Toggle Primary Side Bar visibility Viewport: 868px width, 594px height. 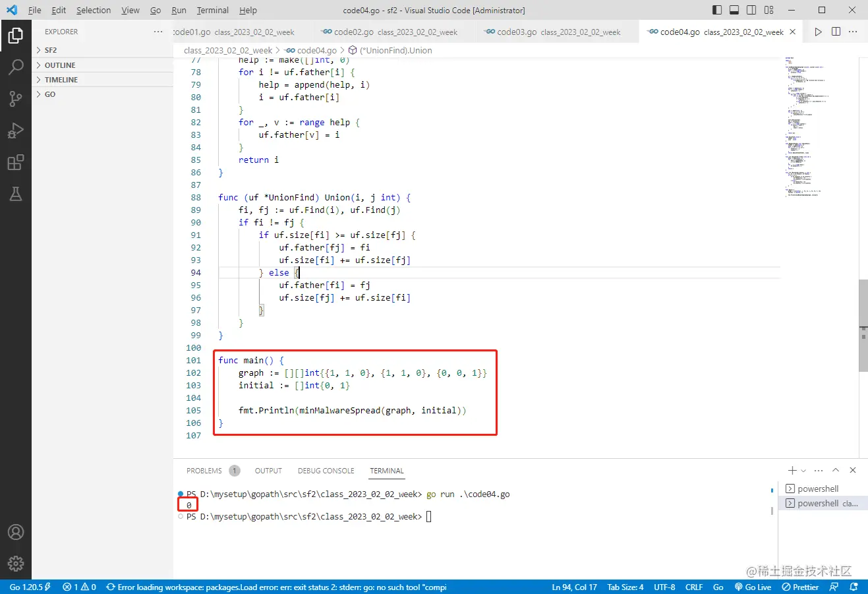point(717,10)
